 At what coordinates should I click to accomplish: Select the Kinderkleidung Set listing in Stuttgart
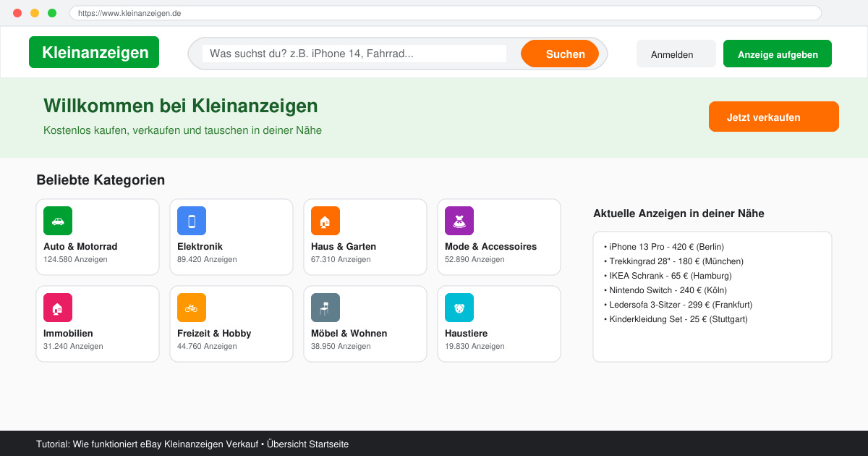tap(676, 319)
